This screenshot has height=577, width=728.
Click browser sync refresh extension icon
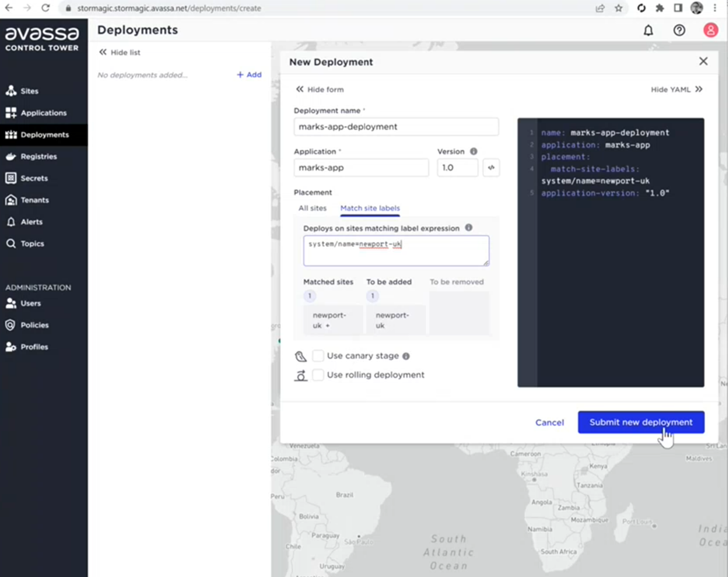641,8
